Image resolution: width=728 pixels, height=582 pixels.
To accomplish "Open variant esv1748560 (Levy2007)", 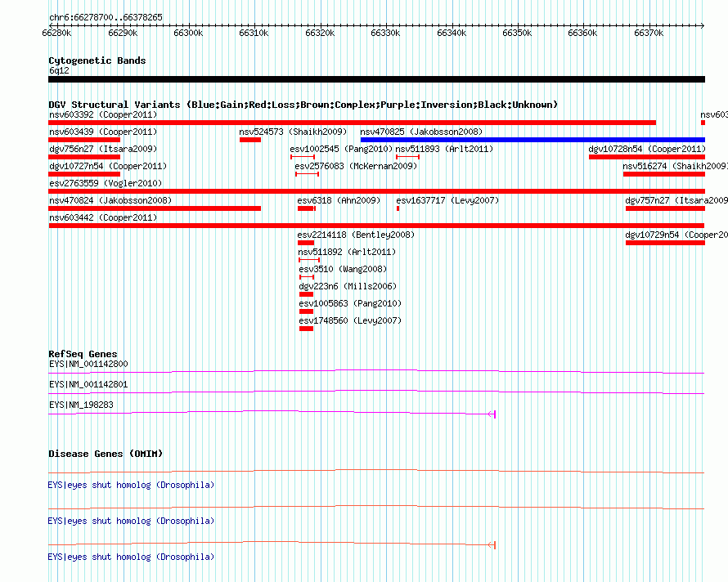I will tap(350, 320).
